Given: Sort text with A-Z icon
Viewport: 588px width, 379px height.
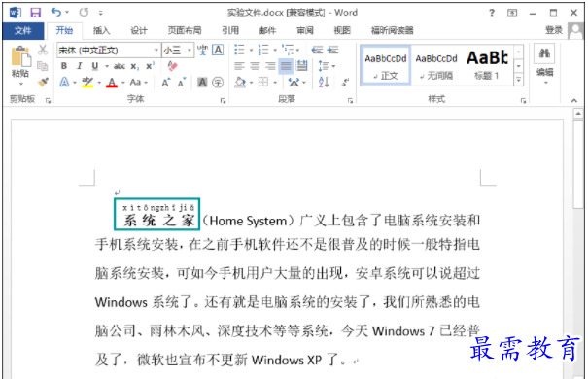Looking at the screenshot, I should click(x=324, y=82).
